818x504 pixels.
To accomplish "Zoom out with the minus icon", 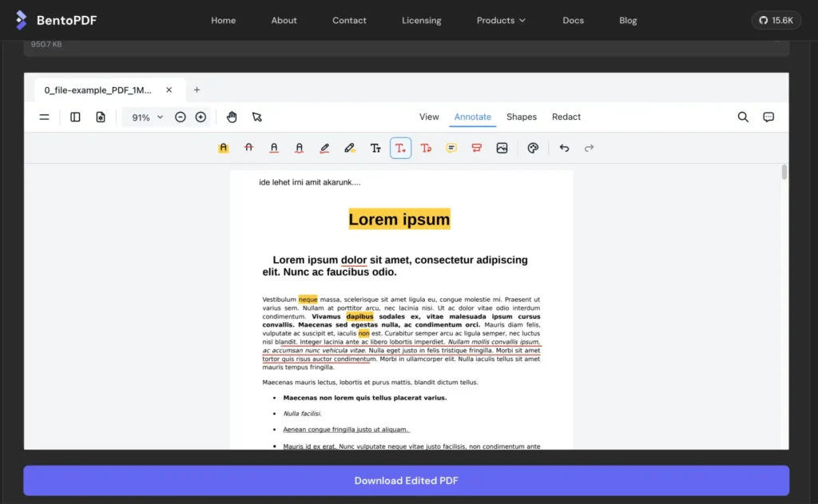I will 180,117.
